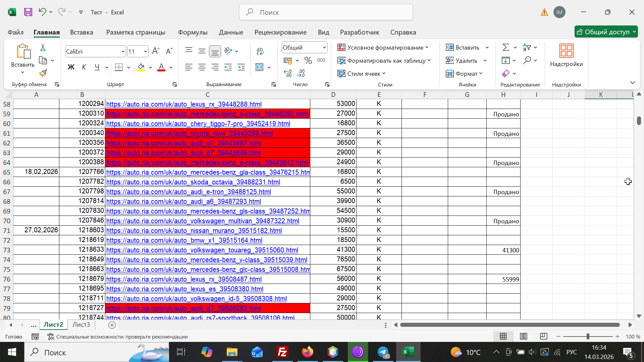Switch to Page Layout view in status bar
The image size is (644, 362).
(523, 336)
